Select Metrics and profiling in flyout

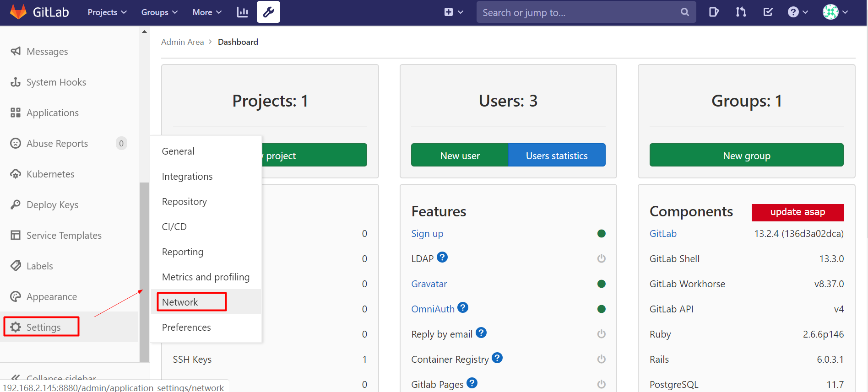[206, 277]
